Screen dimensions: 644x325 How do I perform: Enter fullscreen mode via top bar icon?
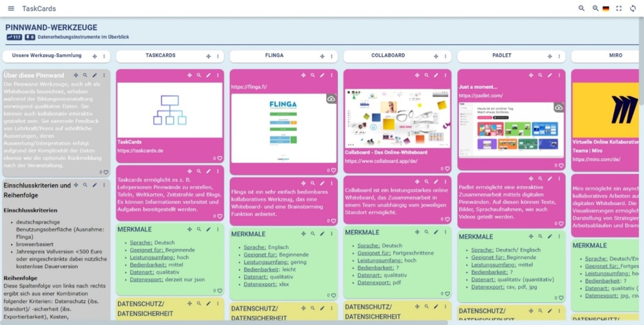(x=619, y=8)
